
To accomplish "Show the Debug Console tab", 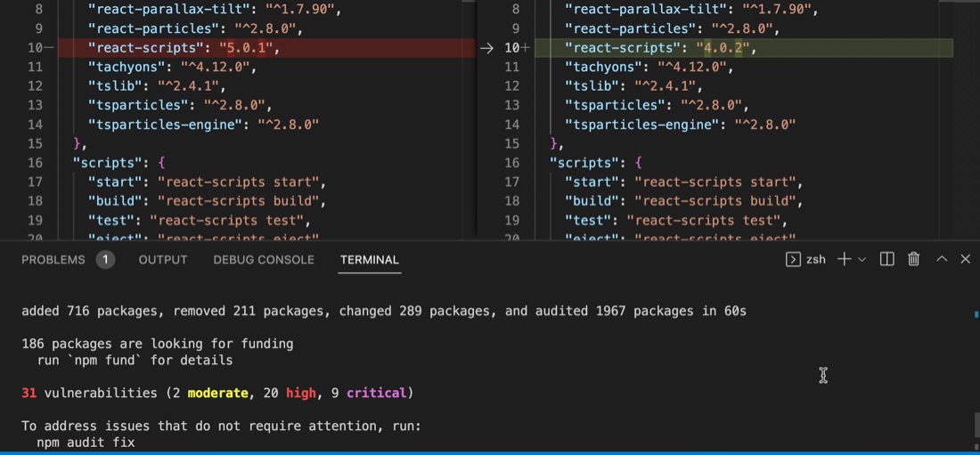I will [x=264, y=260].
